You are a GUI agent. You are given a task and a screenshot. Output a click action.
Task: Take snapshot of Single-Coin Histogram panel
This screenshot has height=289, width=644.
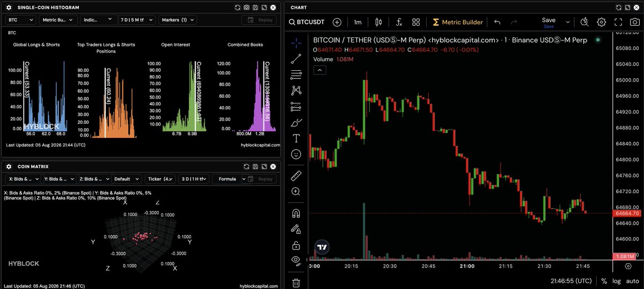[246, 8]
